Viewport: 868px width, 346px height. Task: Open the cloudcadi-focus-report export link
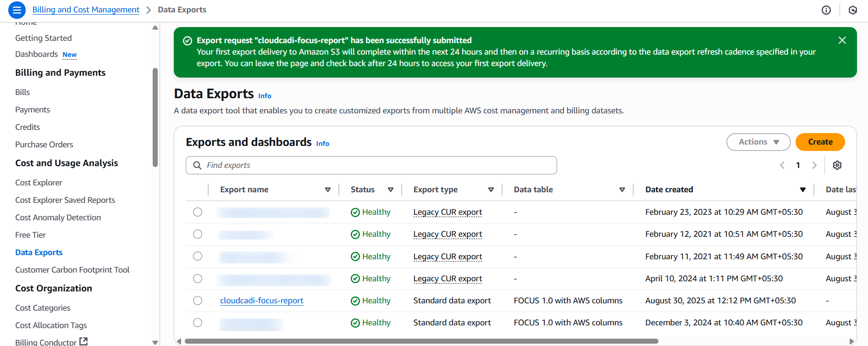click(261, 301)
